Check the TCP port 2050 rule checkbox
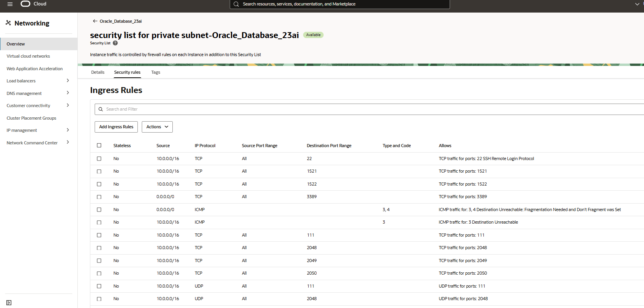This screenshot has width=644, height=308. (99, 273)
